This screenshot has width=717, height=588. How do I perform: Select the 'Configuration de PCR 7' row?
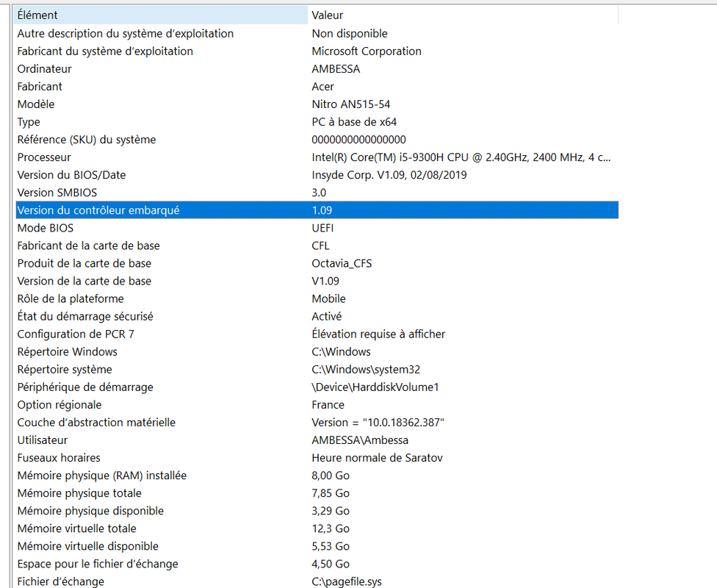(x=317, y=334)
